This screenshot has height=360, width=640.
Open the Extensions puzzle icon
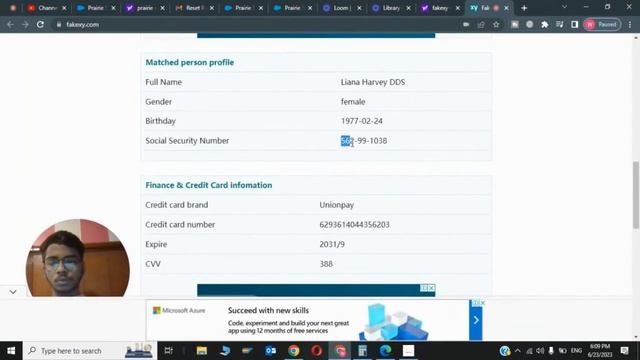click(x=544, y=24)
